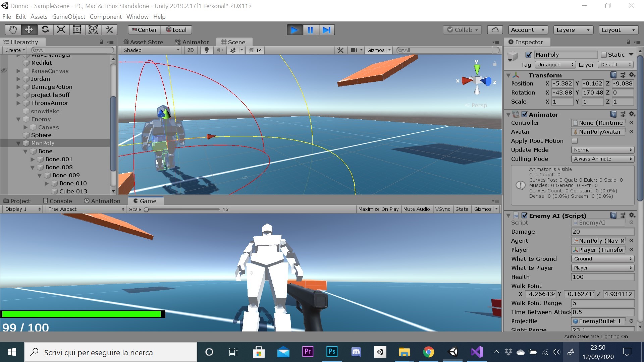Select the Rotate tool icon
This screenshot has height=362, width=644.
pyautogui.click(x=45, y=30)
